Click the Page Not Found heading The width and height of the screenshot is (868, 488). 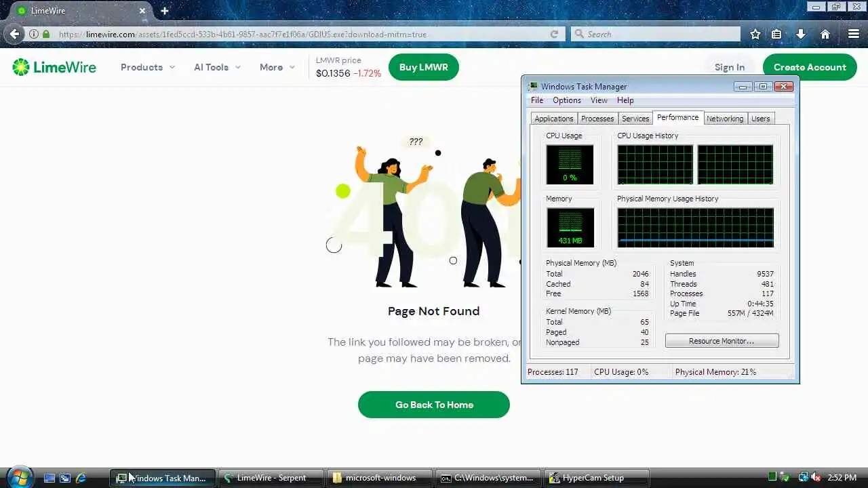tap(434, 311)
